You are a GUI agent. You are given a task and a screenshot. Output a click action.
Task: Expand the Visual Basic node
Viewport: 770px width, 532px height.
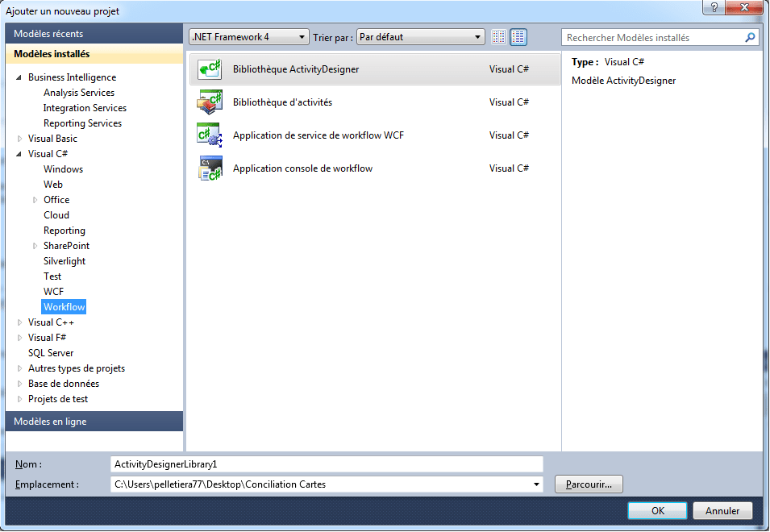click(x=21, y=138)
